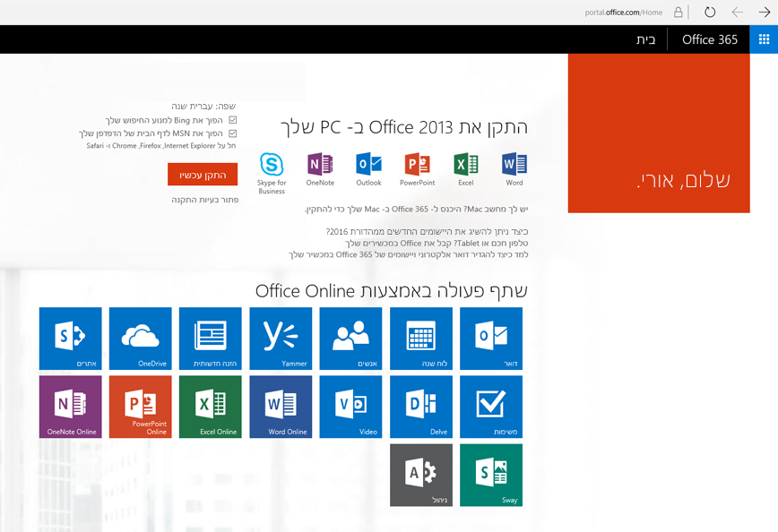Reload the page with refresh icon
Screen dimensions: 778x532
(x=710, y=13)
